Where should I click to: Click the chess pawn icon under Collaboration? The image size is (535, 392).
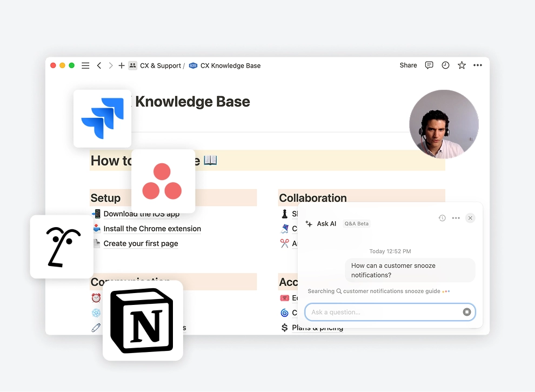click(285, 214)
